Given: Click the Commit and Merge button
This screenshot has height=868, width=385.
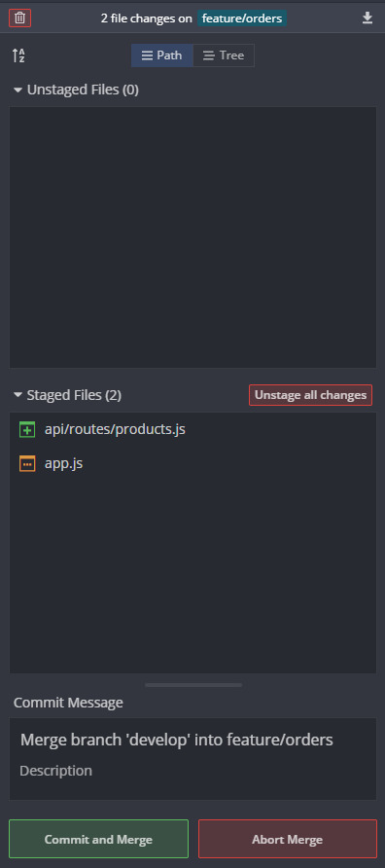Looking at the screenshot, I should click(98, 839).
